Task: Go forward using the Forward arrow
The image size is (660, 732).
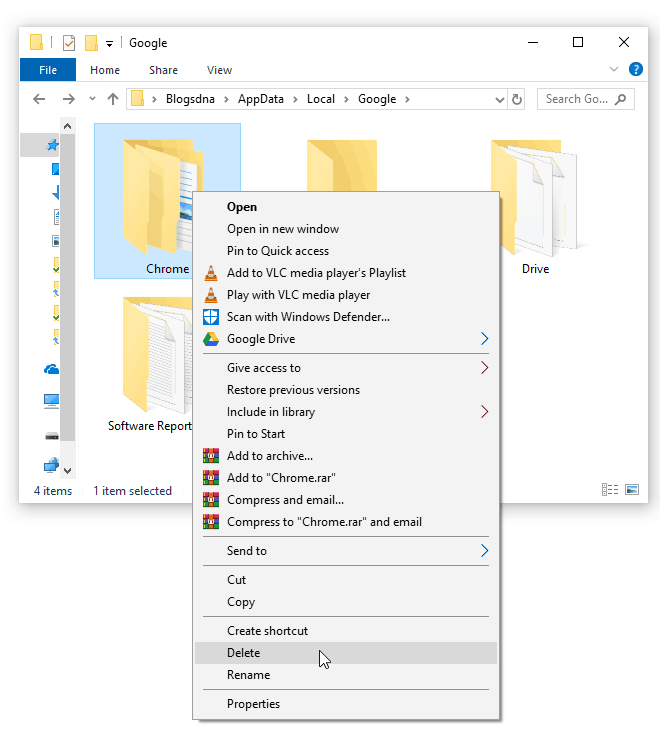Action: pos(69,99)
